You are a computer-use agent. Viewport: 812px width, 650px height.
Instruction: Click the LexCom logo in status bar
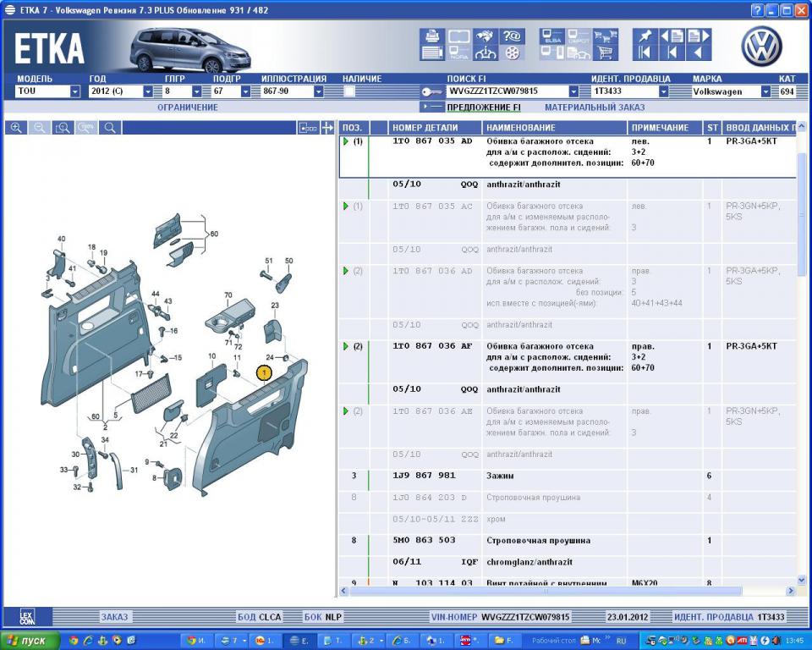click(x=27, y=617)
